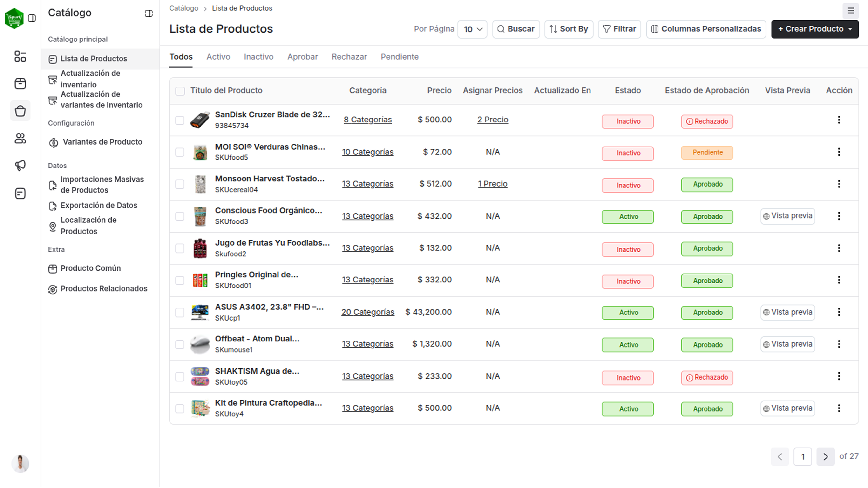Switch to the Activo tab
The image size is (868, 488).
[x=218, y=57]
